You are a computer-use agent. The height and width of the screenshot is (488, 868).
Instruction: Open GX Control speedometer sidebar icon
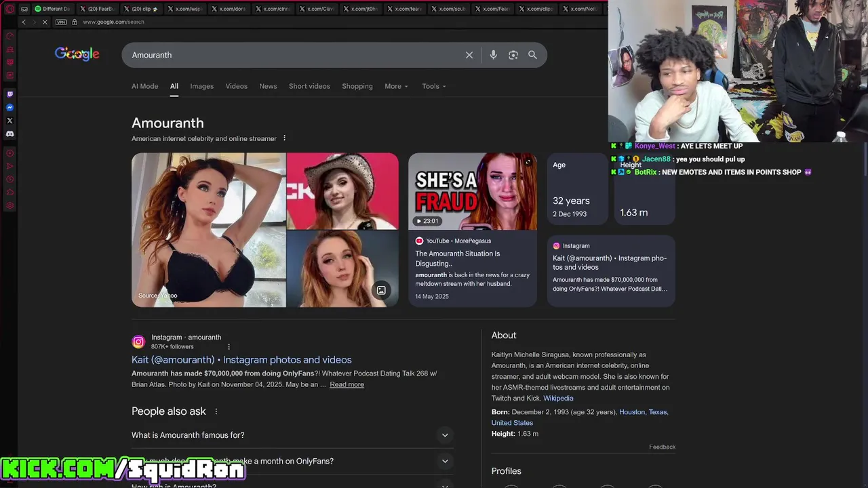[9, 36]
